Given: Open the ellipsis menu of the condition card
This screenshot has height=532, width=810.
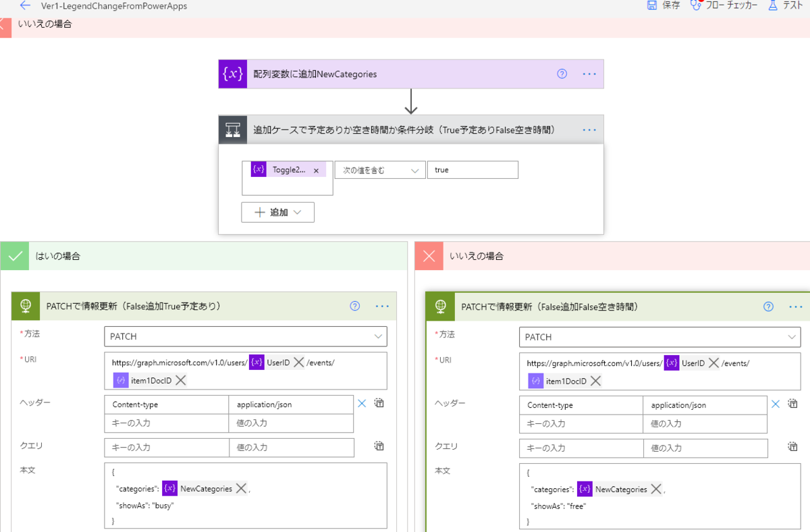Looking at the screenshot, I should (x=589, y=130).
